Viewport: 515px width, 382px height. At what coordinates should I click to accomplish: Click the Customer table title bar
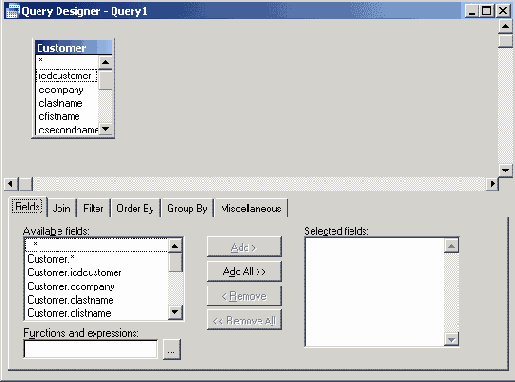point(74,48)
